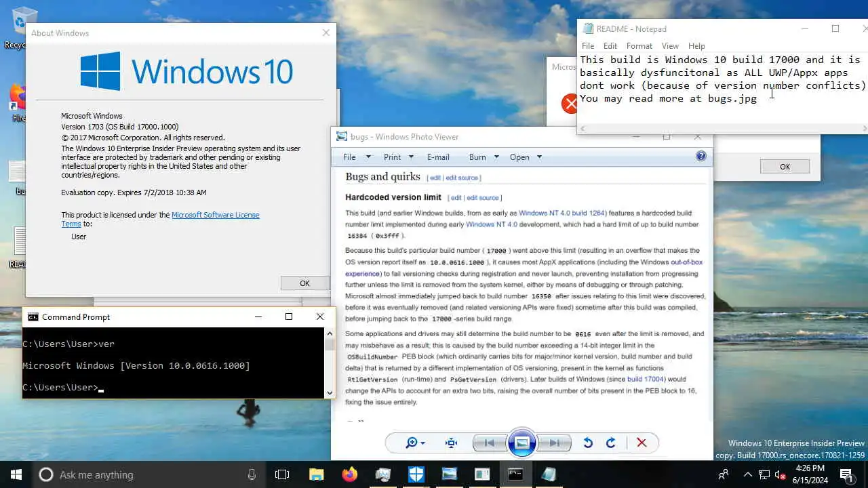Screen dimensions: 868x488
Task: Open Notepad Edit menu
Action: [x=610, y=46]
